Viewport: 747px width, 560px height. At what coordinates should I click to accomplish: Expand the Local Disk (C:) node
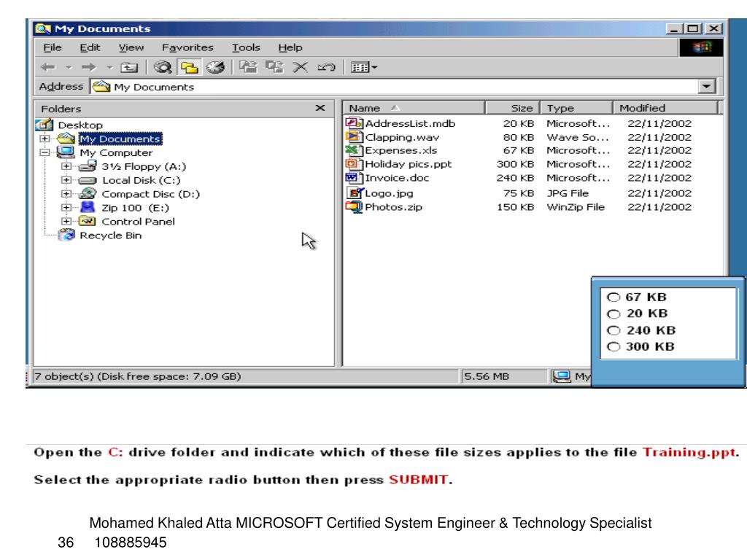click(66, 180)
